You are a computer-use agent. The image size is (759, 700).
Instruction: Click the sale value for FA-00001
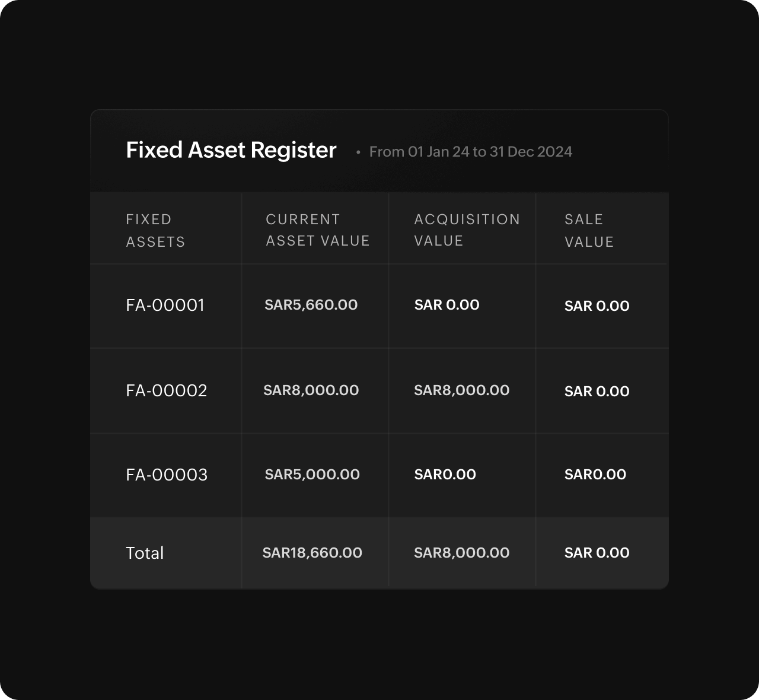coord(597,306)
